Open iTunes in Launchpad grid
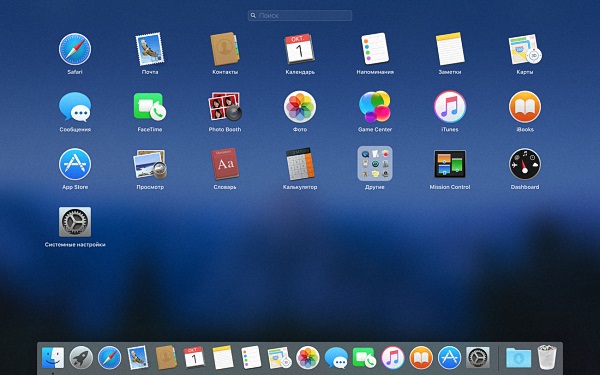The image size is (600, 375). point(450,107)
